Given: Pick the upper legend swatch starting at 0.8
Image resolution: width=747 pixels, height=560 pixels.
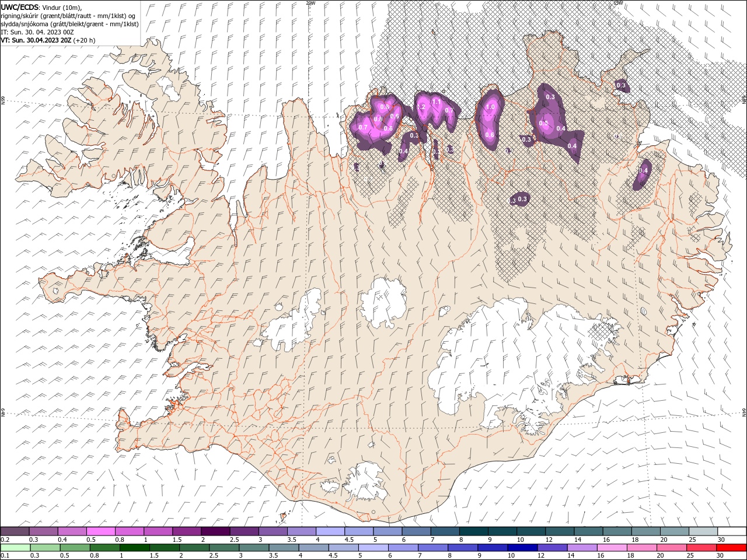Looking at the screenshot, I should click(x=130, y=531).
